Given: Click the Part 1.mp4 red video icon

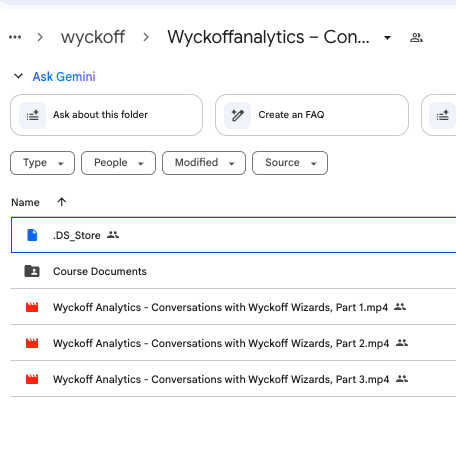Looking at the screenshot, I should [32, 307].
